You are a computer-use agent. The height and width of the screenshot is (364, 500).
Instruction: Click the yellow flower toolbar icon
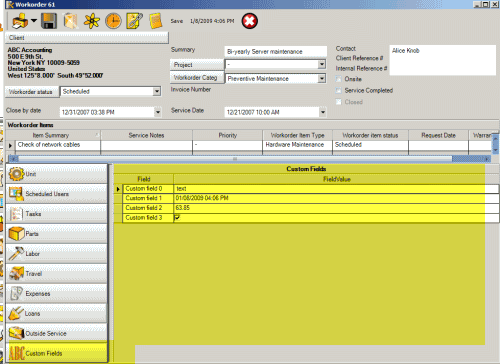[92, 21]
